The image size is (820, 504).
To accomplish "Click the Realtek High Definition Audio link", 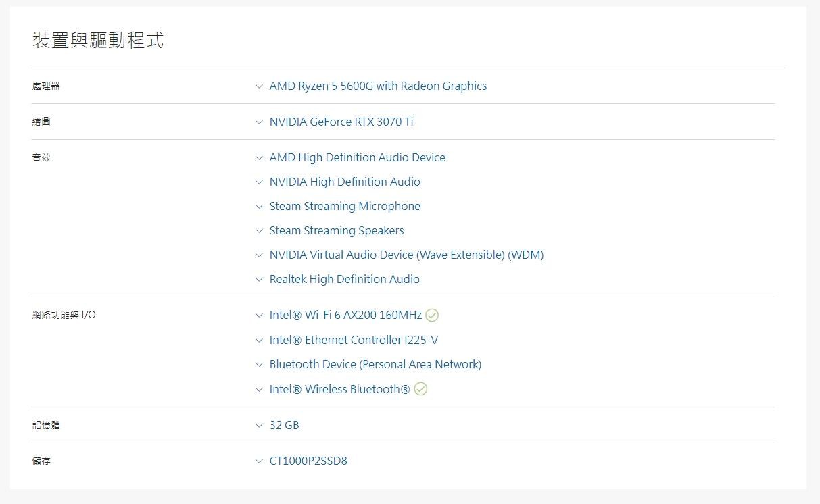I will (x=344, y=280).
